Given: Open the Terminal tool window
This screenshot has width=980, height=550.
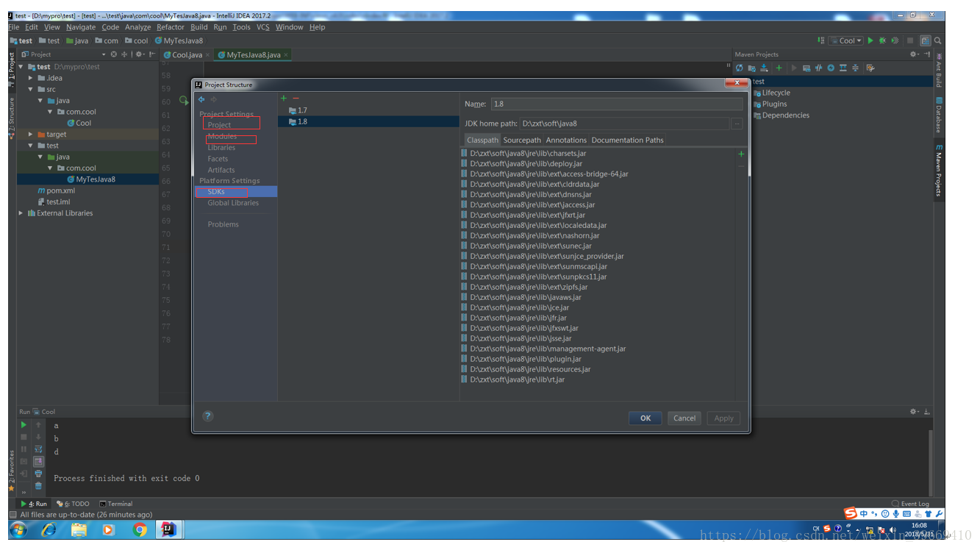Looking at the screenshot, I should (116, 504).
